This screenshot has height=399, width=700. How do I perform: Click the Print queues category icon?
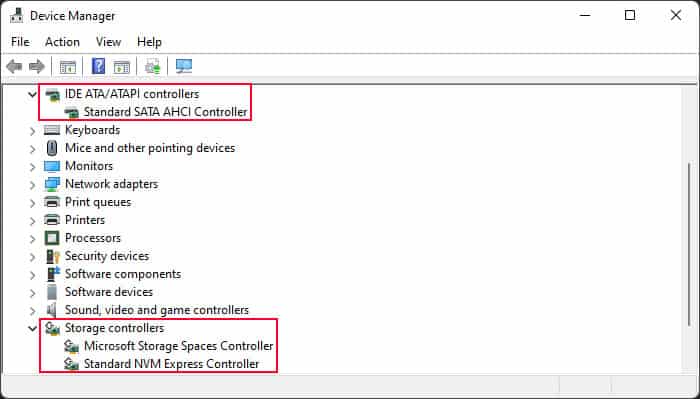[x=52, y=202]
